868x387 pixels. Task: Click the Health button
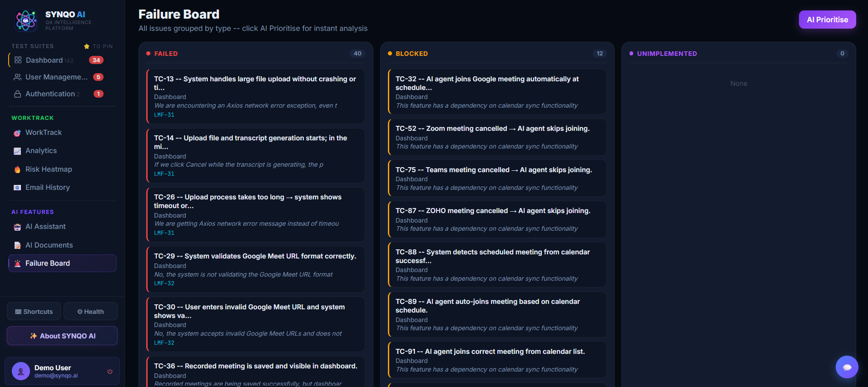click(x=90, y=312)
